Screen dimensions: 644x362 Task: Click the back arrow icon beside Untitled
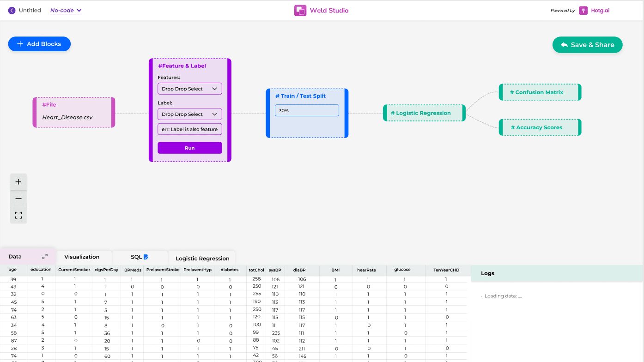(12, 10)
